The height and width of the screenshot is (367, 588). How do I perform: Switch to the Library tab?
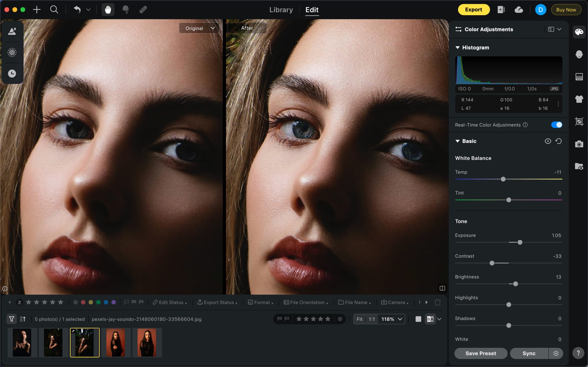click(281, 10)
